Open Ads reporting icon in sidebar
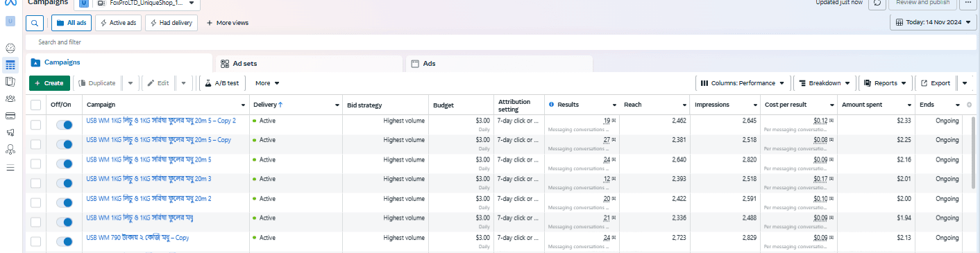 point(10,82)
